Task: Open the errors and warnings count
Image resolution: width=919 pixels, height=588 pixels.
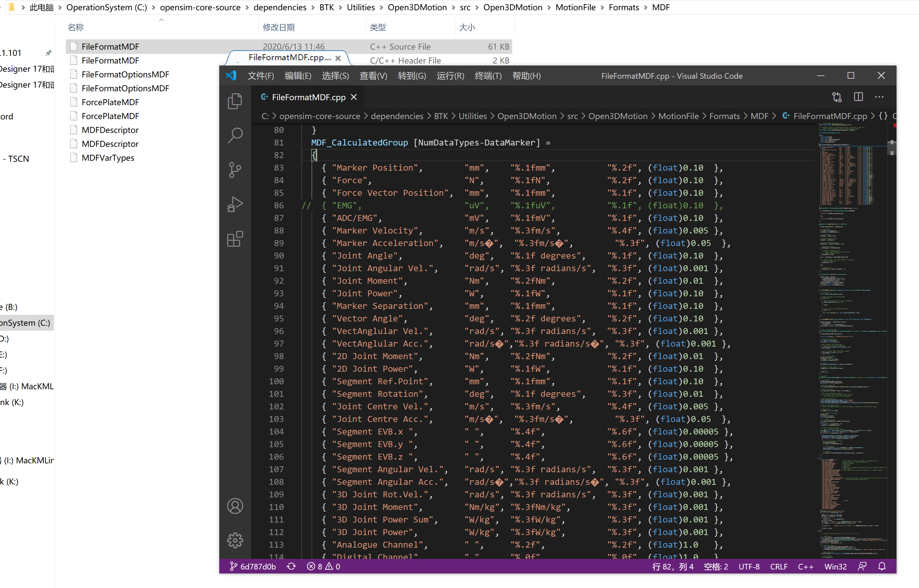Action: tap(323, 567)
